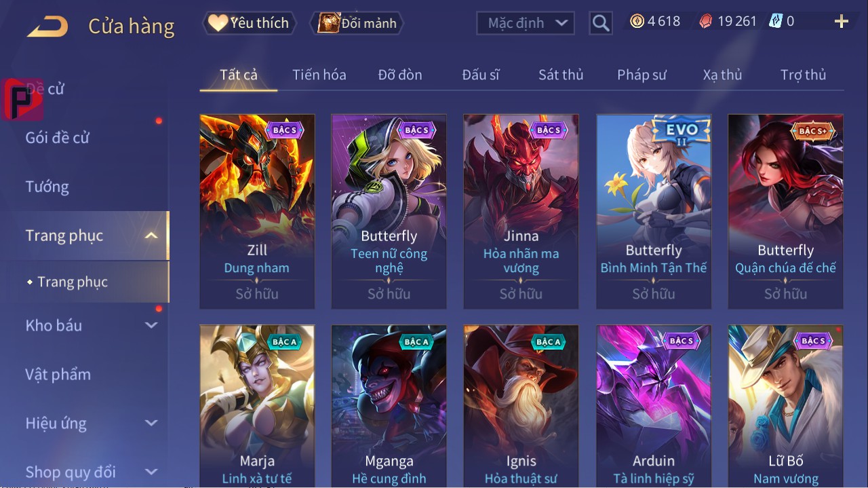Switch to the Tiến hóa tab
Viewport: 868px width, 488px height.
(x=319, y=75)
